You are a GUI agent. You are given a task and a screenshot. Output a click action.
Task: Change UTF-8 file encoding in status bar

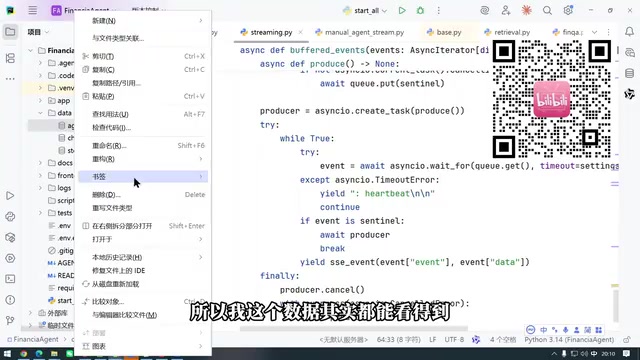point(454,340)
